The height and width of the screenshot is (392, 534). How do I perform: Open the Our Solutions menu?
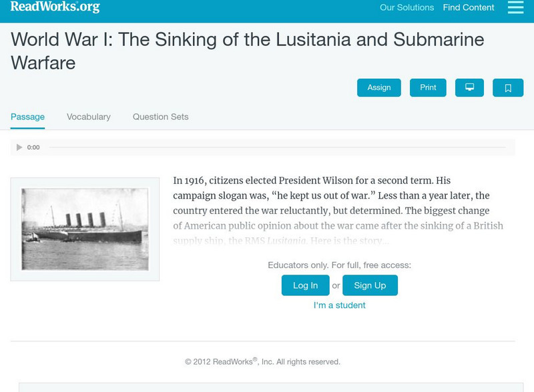[407, 8]
